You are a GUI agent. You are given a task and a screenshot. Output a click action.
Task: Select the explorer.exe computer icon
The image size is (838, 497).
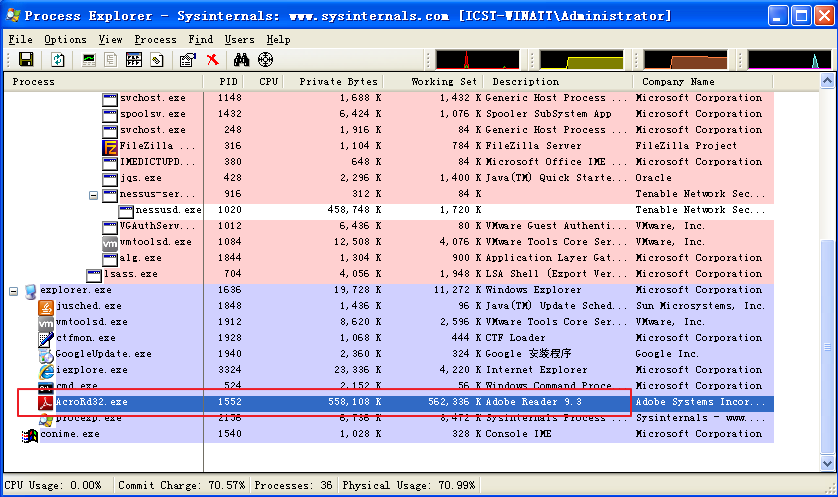[30, 291]
